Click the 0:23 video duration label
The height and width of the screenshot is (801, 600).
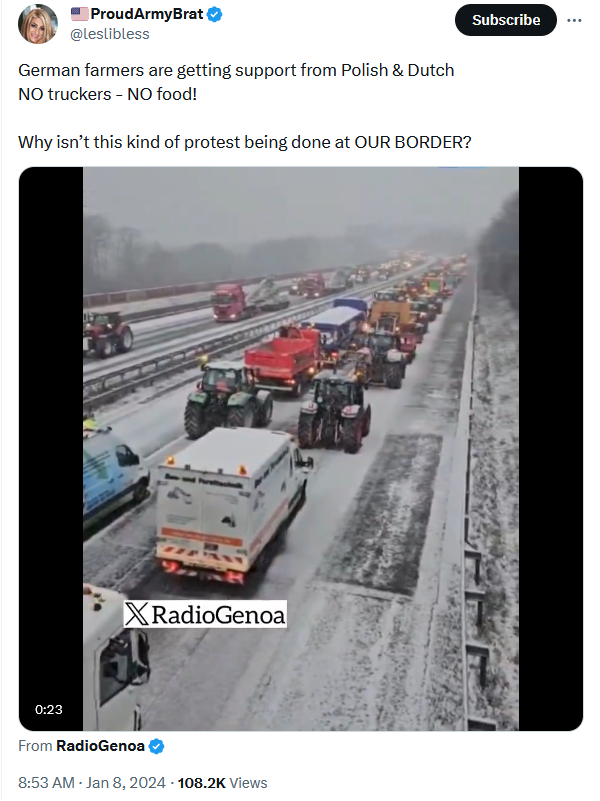(49, 710)
